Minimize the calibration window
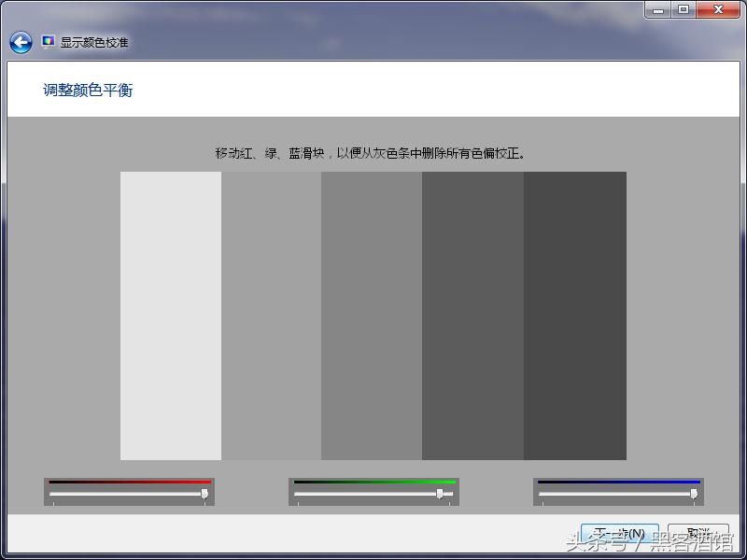The image size is (747, 560). (660, 9)
